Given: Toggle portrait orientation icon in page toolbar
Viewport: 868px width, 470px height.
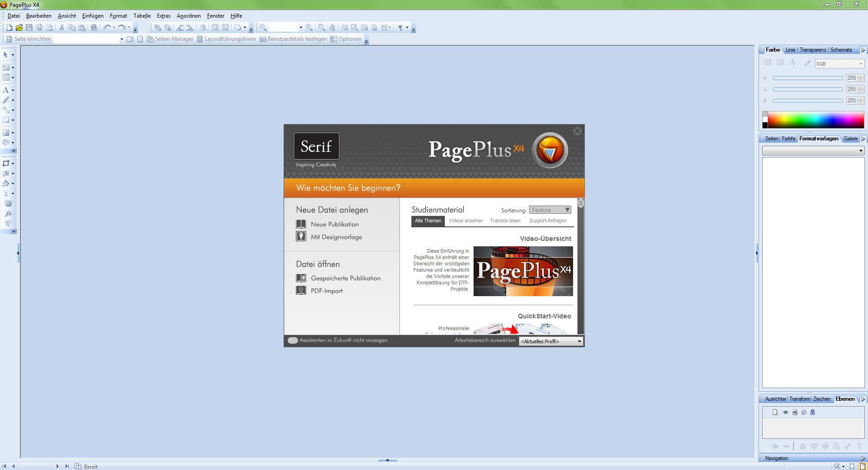Looking at the screenshot, I should pyautogui.click(x=140, y=39).
